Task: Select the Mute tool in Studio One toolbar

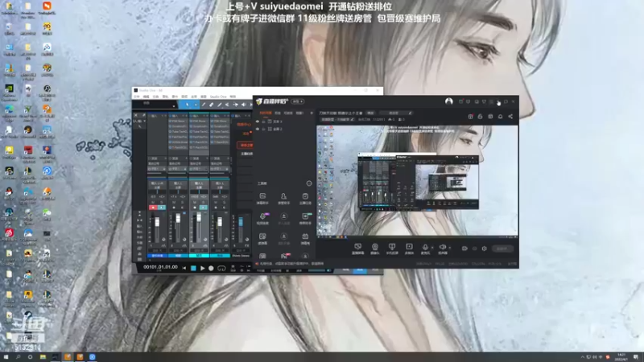Action: (228, 105)
